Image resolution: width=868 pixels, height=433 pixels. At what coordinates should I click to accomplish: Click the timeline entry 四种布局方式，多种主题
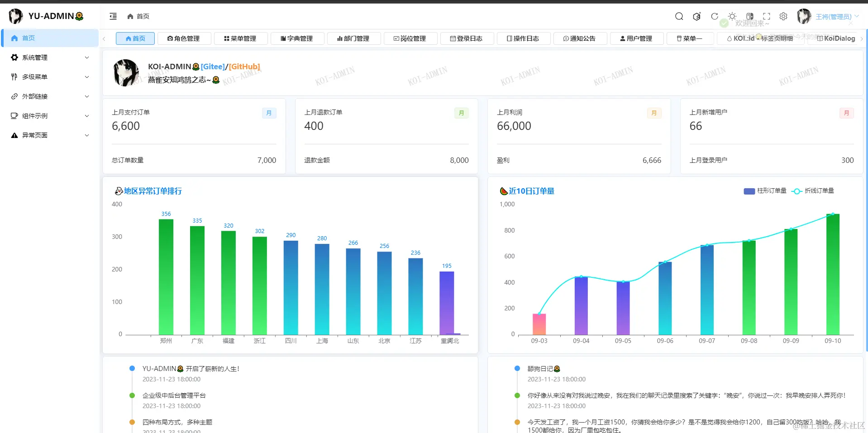click(177, 422)
